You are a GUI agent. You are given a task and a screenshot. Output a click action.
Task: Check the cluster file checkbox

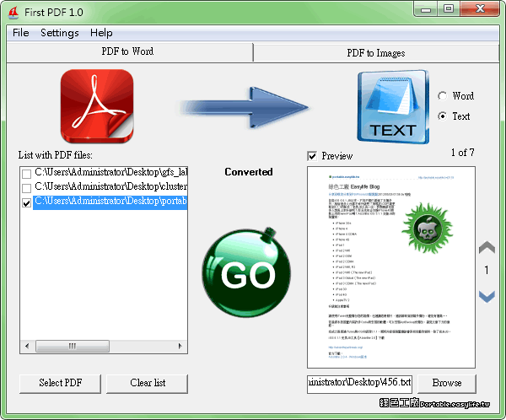[x=26, y=188]
